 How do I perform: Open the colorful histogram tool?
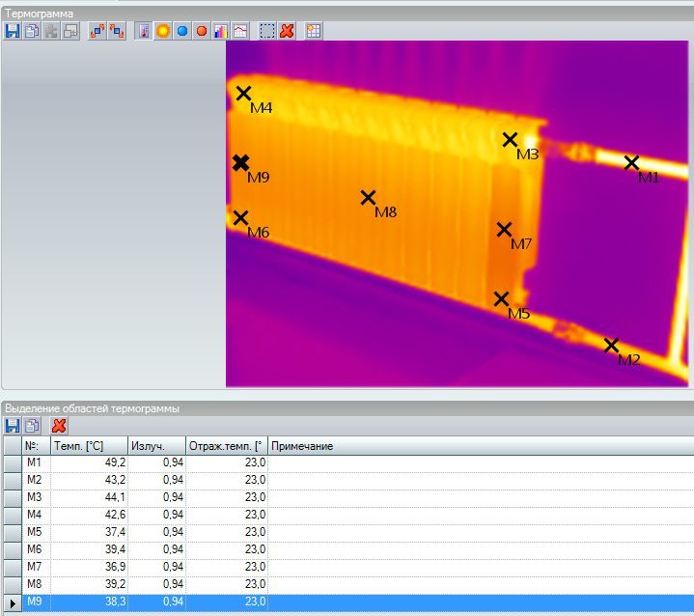[221, 31]
